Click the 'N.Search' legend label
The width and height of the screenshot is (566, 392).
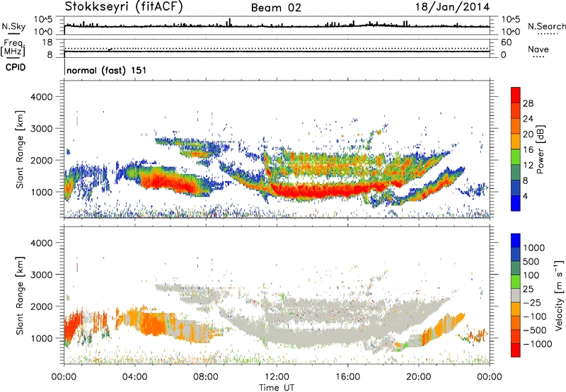[546, 26]
